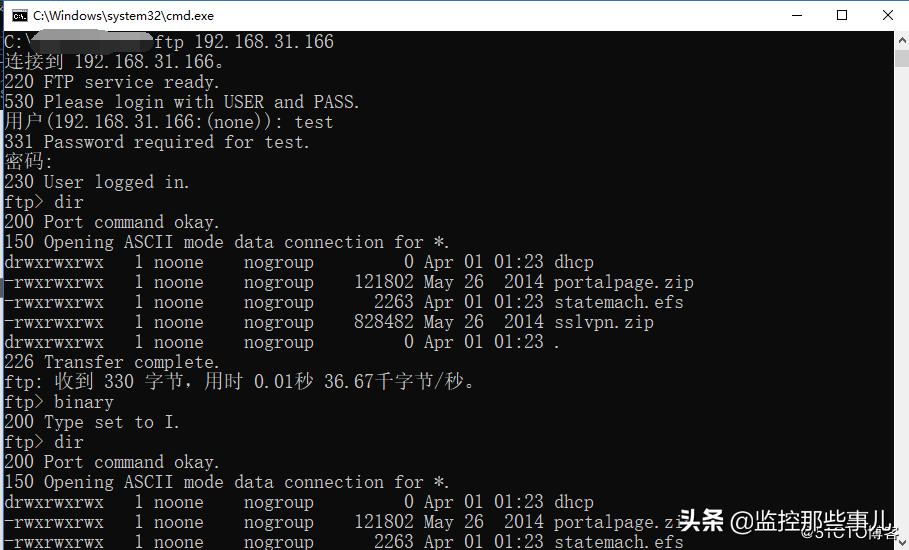Click file size '828482'

(x=384, y=322)
